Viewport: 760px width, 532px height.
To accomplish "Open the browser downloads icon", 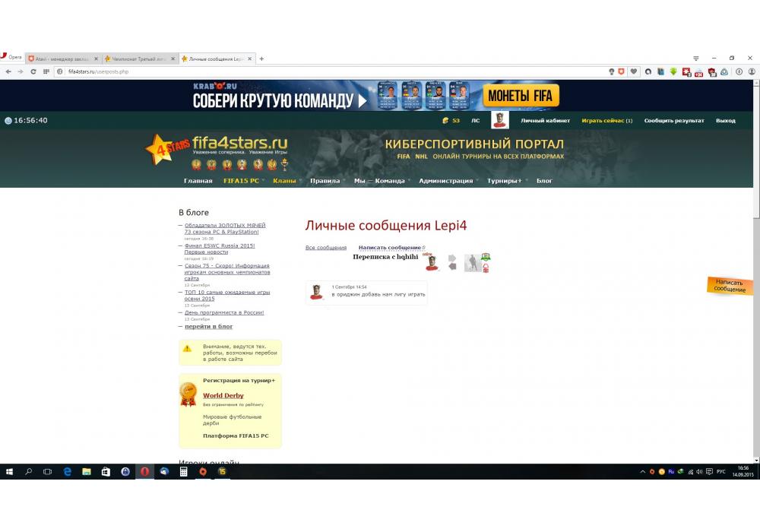I will coord(739,71).
